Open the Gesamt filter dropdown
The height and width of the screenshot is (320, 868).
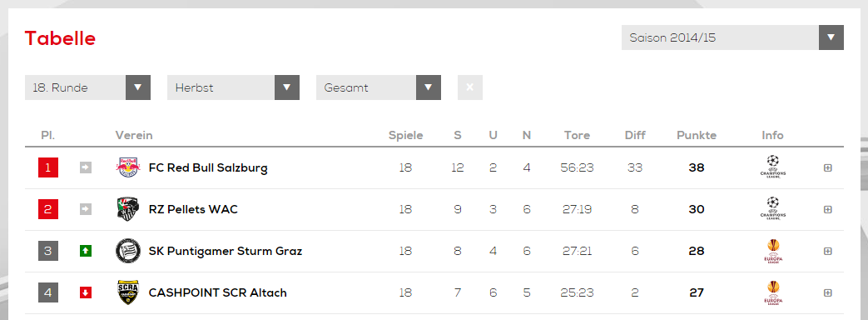click(x=378, y=87)
